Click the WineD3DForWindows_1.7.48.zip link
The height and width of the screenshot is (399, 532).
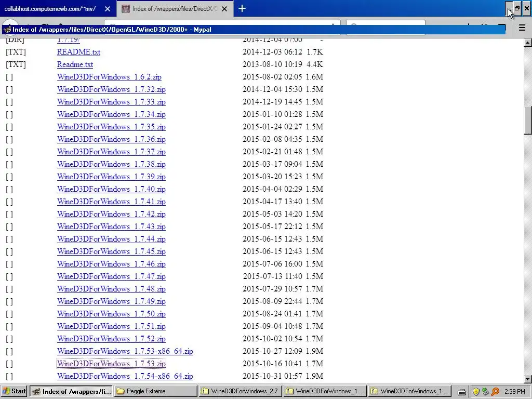pyautogui.click(x=111, y=289)
